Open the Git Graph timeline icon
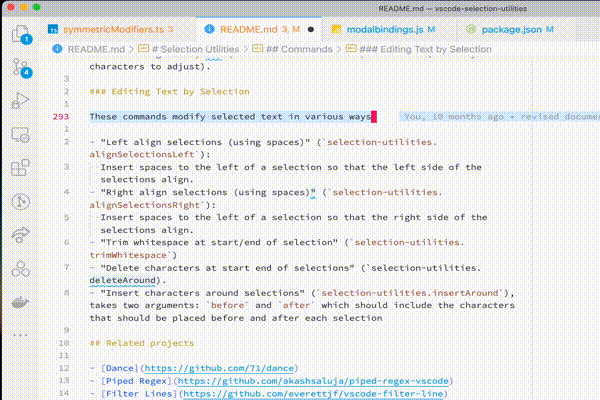Viewport: 600px width, 400px height. tap(20, 201)
